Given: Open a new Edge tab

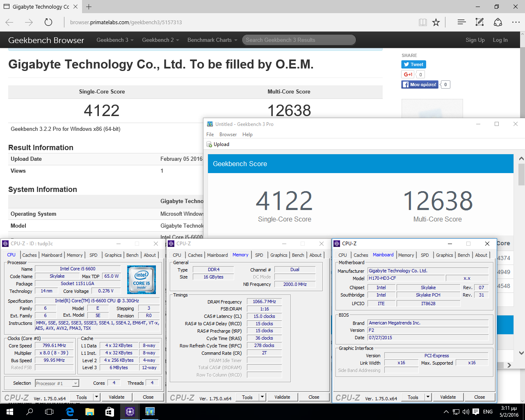Looking at the screenshot, I should tap(89, 7).
